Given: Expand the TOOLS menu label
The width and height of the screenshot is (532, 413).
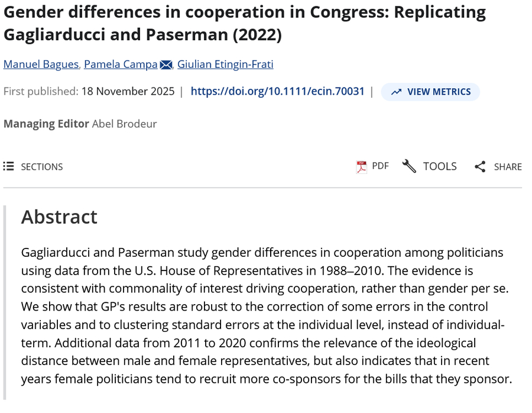Looking at the screenshot, I should coord(440,166).
